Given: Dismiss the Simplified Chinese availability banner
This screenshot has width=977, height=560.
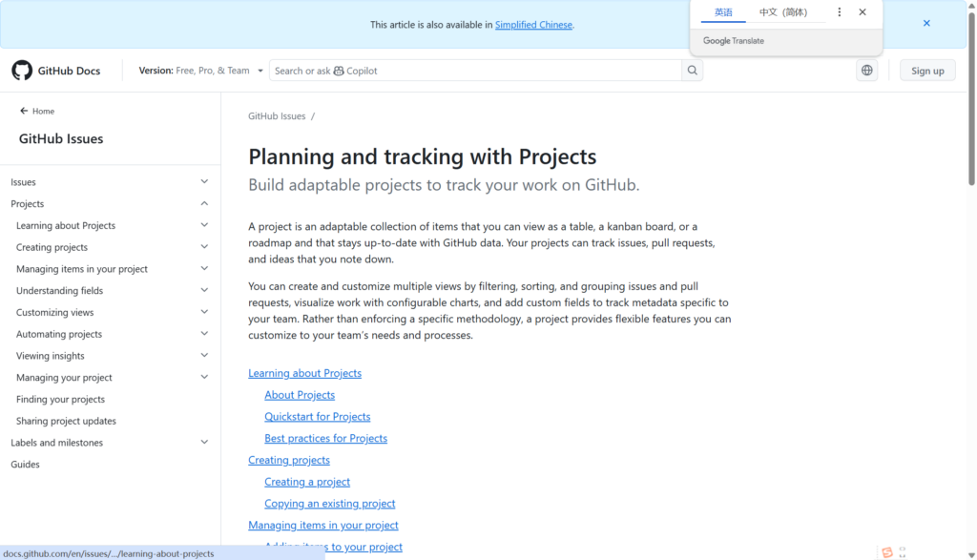Looking at the screenshot, I should 926,24.
